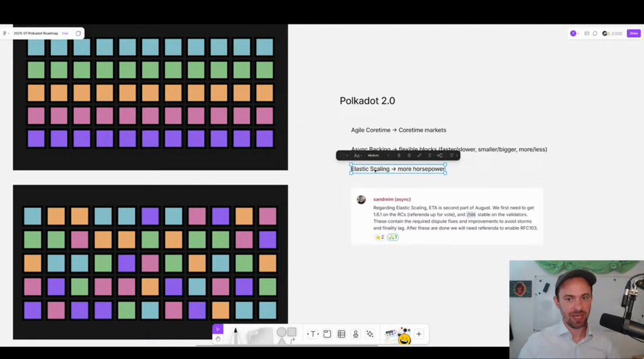
Task: Click the presenter webcam video
Action: point(577,309)
